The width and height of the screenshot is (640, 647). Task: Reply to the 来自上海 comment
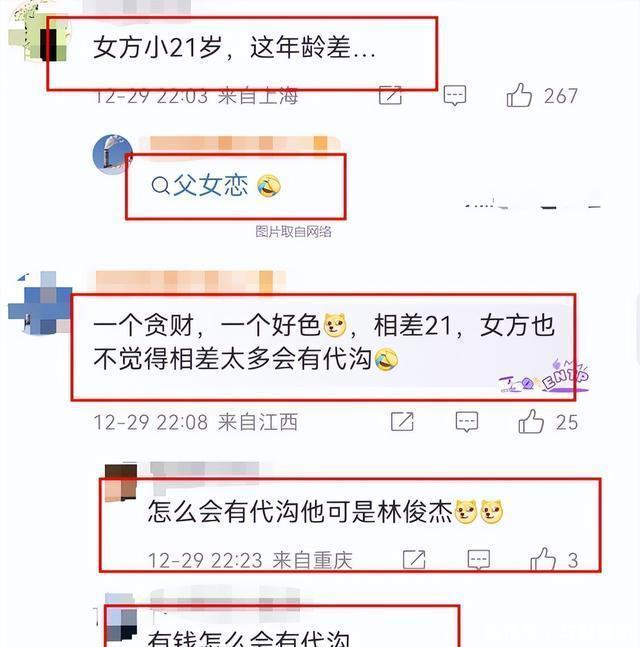(455, 96)
